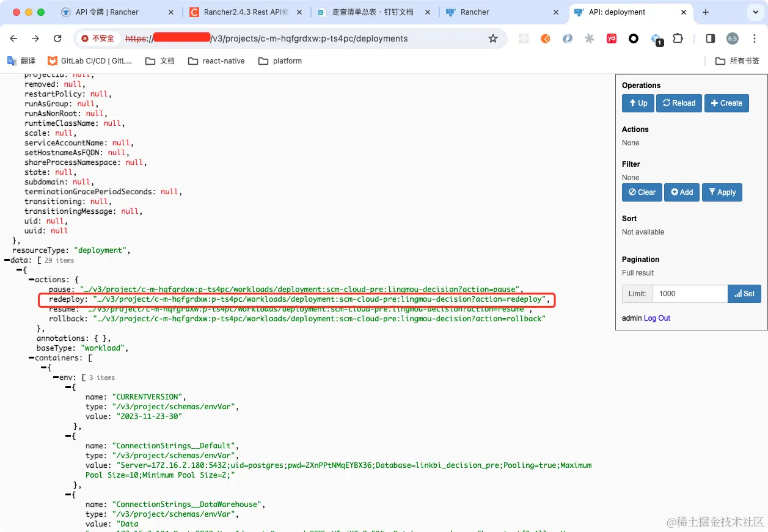Open the extension with badge 1

point(657,40)
